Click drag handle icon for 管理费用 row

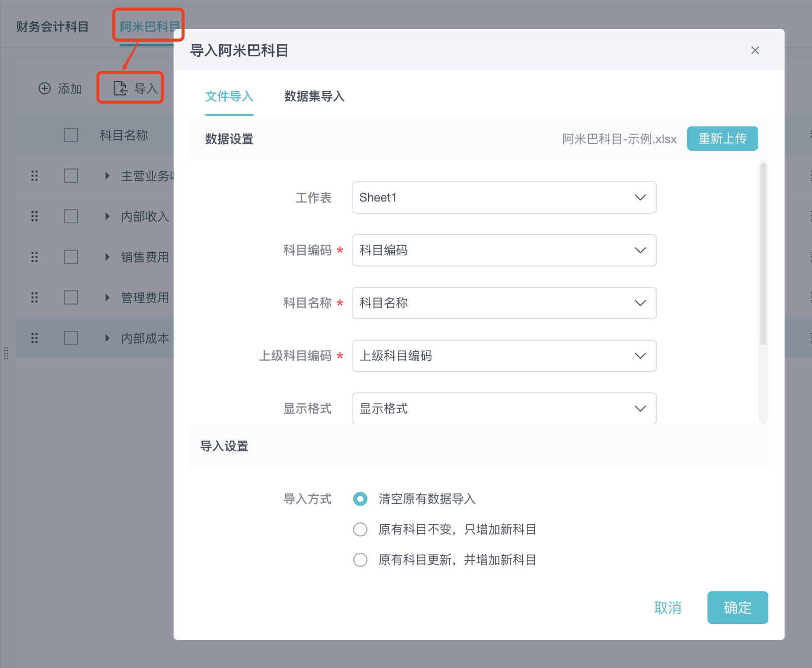pos(35,297)
